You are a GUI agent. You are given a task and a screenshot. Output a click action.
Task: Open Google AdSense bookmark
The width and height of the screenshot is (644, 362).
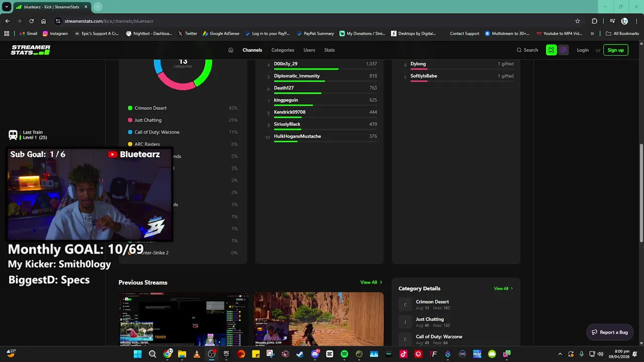[221, 34]
